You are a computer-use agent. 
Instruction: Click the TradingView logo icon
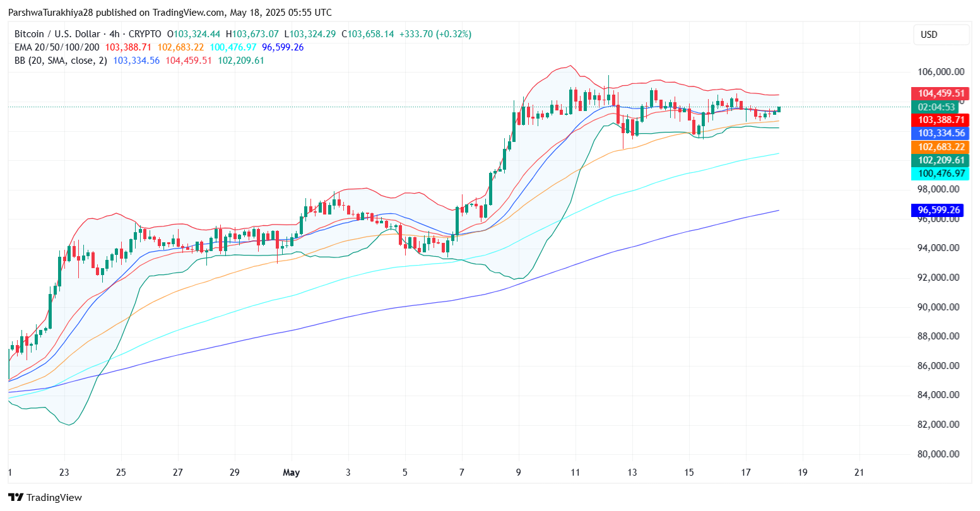pyautogui.click(x=16, y=497)
